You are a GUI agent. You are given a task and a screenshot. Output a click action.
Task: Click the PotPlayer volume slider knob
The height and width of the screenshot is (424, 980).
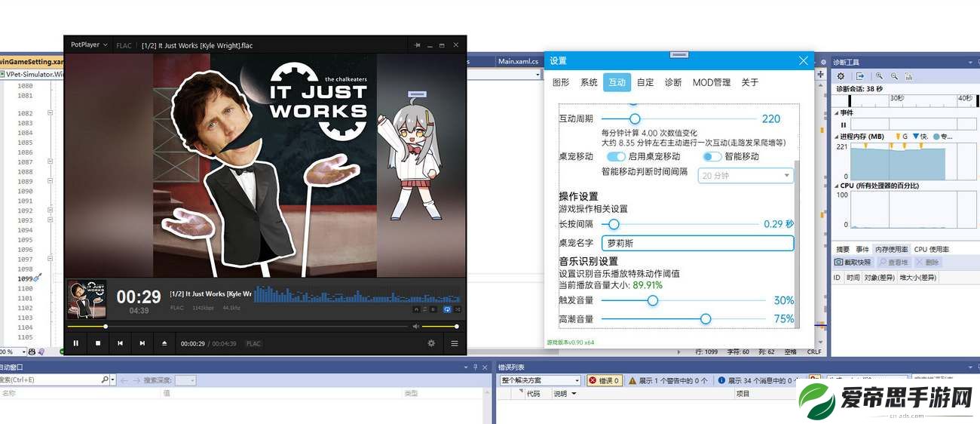457,327
